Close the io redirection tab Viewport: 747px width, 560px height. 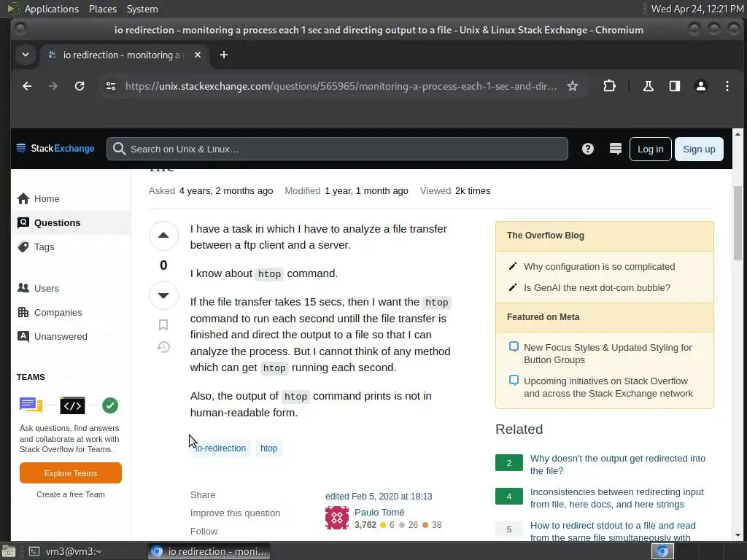(198, 55)
